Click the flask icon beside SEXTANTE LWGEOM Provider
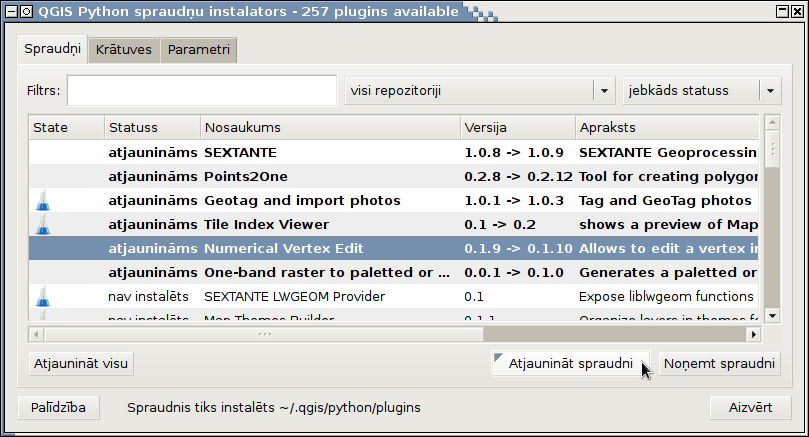This screenshot has width=809, height=437. pyautogui.click(x=43, y=296)
